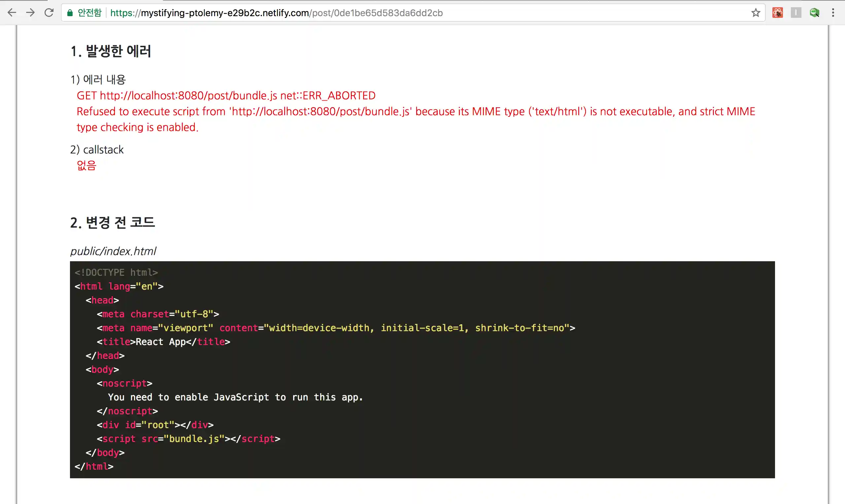The height and width of the screenshot is (504, 845).
Task: Click the bundle.js script line in the code
Action: click(x=188, y=438)
